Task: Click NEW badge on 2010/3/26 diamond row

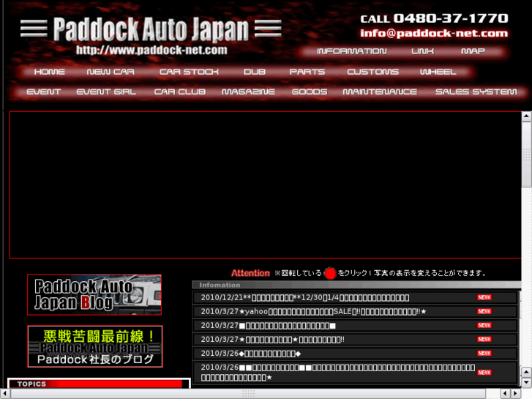Action: [x=484, y=353]
